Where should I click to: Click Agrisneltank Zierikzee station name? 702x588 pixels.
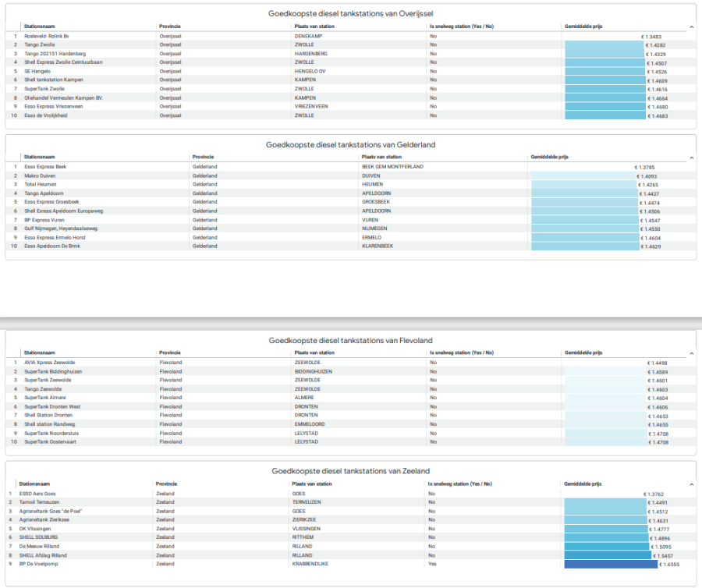tap(44, 519)
